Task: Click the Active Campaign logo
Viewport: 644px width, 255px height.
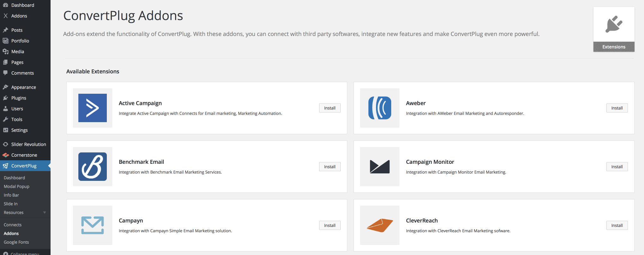Action: tap(93, 108)
